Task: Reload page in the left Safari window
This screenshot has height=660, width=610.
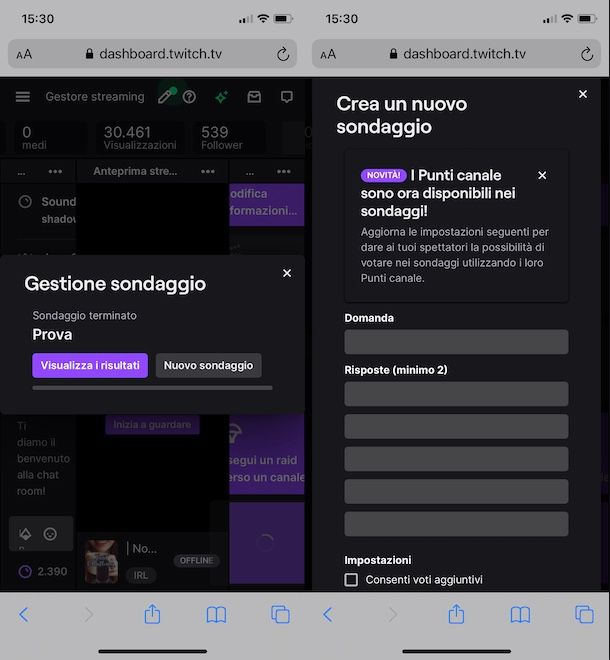Action: pos(283,54)
